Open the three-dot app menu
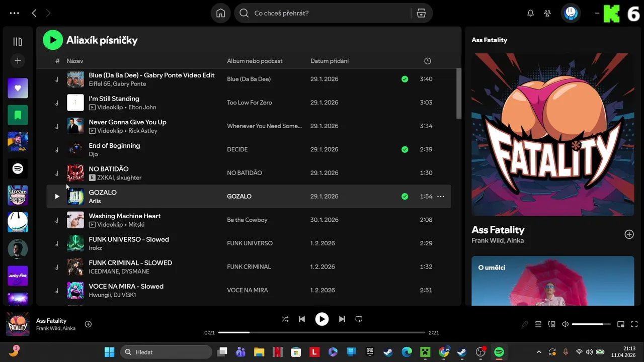The image size is (644, 362). pos(15,13)
